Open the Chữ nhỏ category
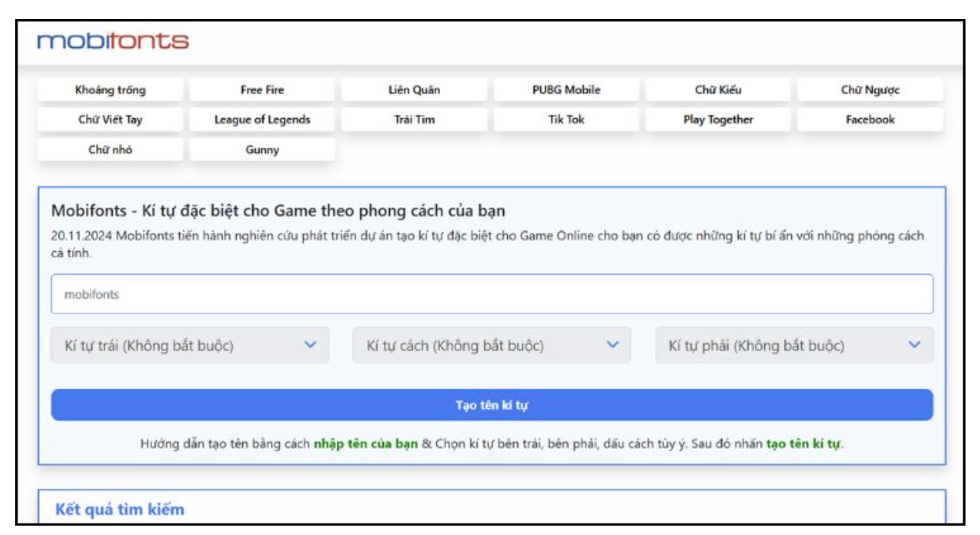Screen dimensions: 980x535 (x=110, y=150)
